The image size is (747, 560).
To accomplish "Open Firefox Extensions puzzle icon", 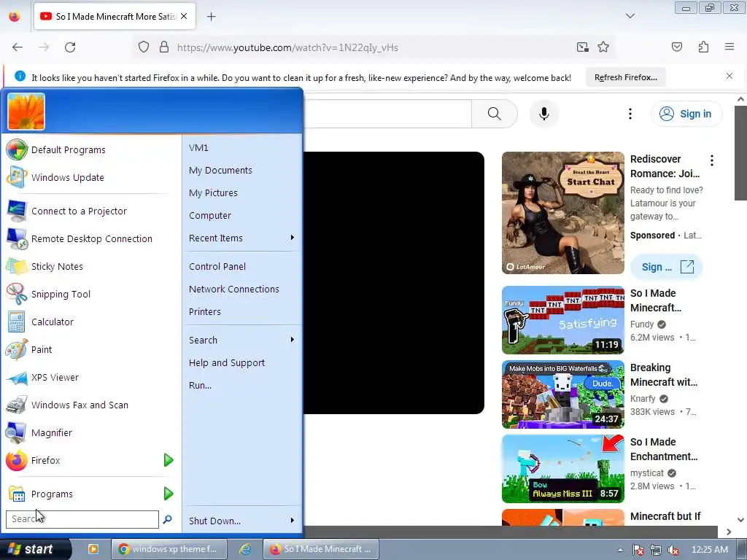I will tap(703, 47).
